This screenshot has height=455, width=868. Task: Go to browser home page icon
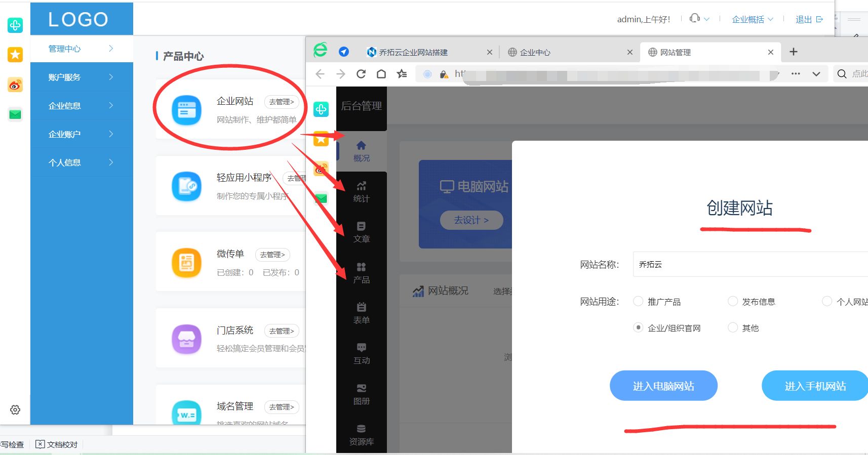click(x=381, y=74)
